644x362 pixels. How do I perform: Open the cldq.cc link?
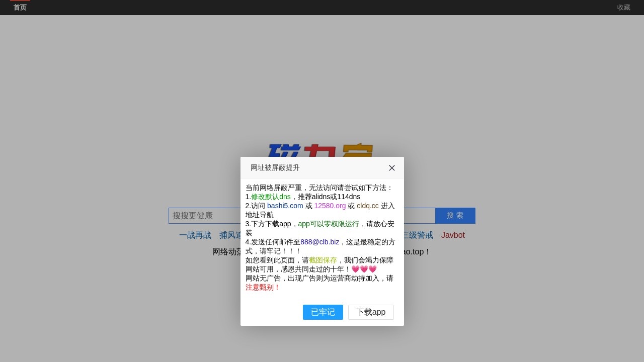[367, 206]
